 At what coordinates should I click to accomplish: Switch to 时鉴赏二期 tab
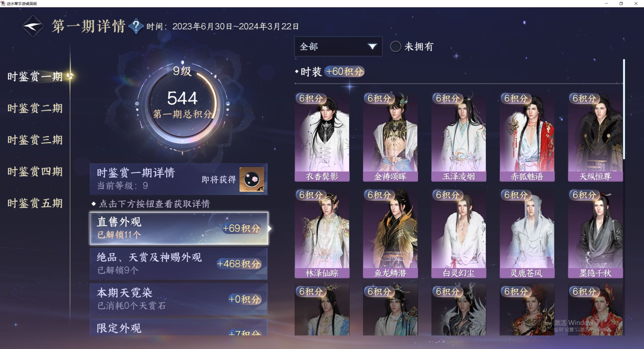click(x=35, y=108)
